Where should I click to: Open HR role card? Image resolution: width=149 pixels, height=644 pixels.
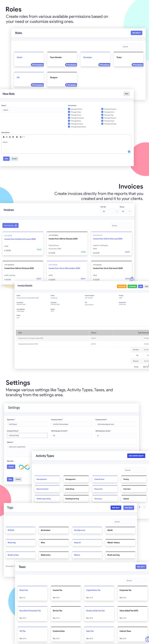pyautogui.click(x=29, y=79)
